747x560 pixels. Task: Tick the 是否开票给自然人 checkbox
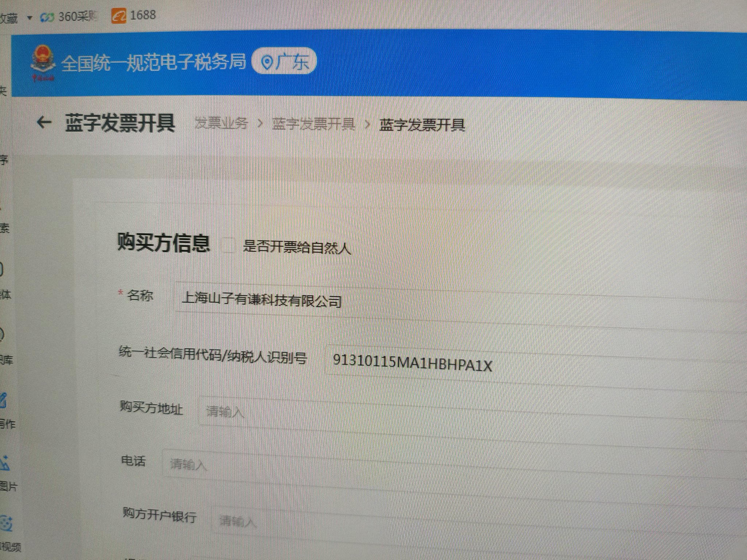coord(229,245)
